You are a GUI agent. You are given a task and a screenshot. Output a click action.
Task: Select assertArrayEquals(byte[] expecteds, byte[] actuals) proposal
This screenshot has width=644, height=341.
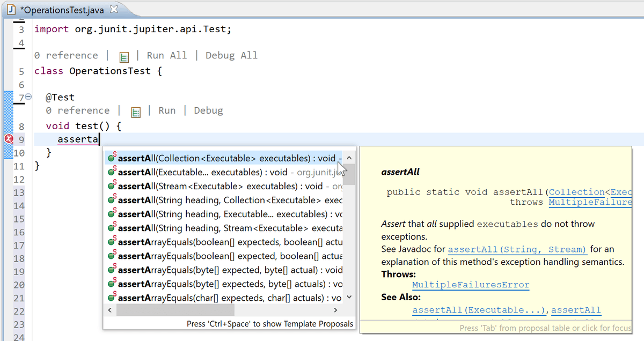(x=224, y=284)
